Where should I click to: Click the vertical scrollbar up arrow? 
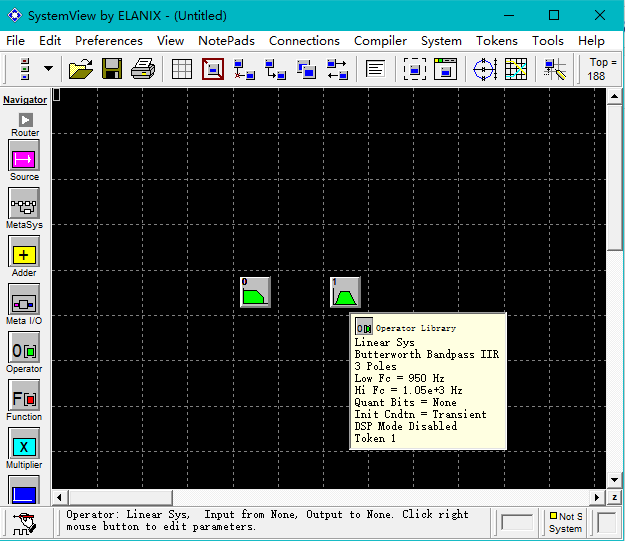pos(614,96)
